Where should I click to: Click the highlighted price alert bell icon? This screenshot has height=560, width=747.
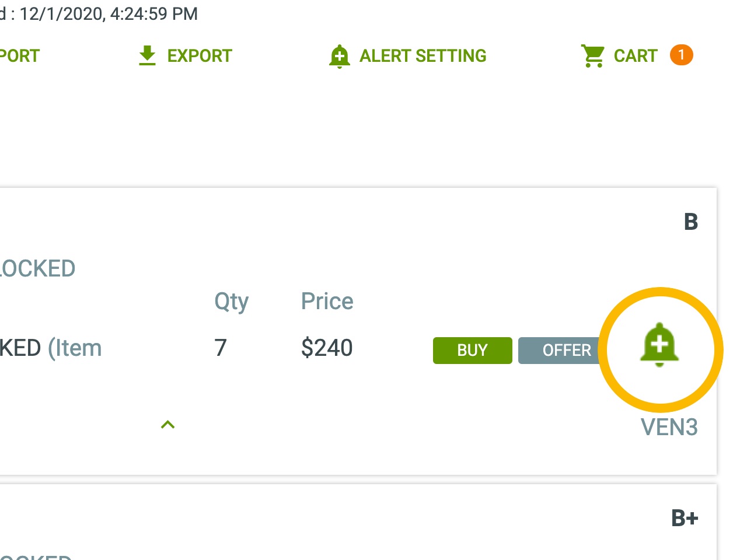[x=659, y=347]
